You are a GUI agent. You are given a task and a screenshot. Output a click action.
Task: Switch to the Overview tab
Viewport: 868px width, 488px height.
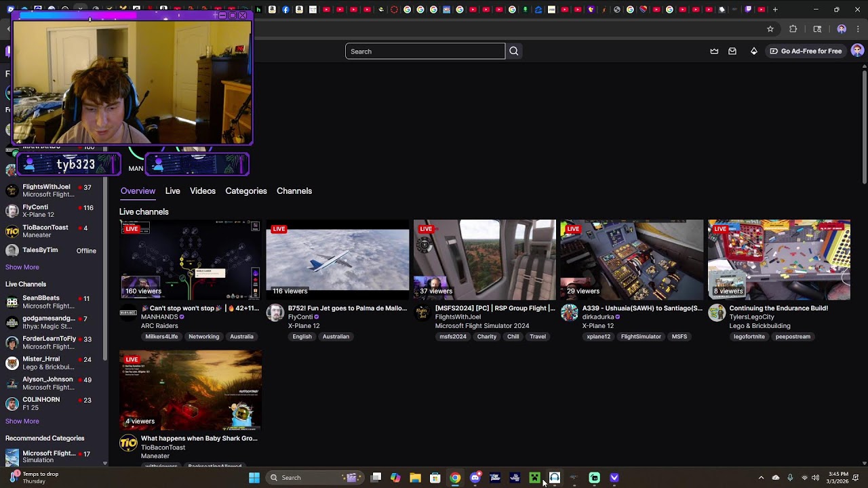click(138, 191)
